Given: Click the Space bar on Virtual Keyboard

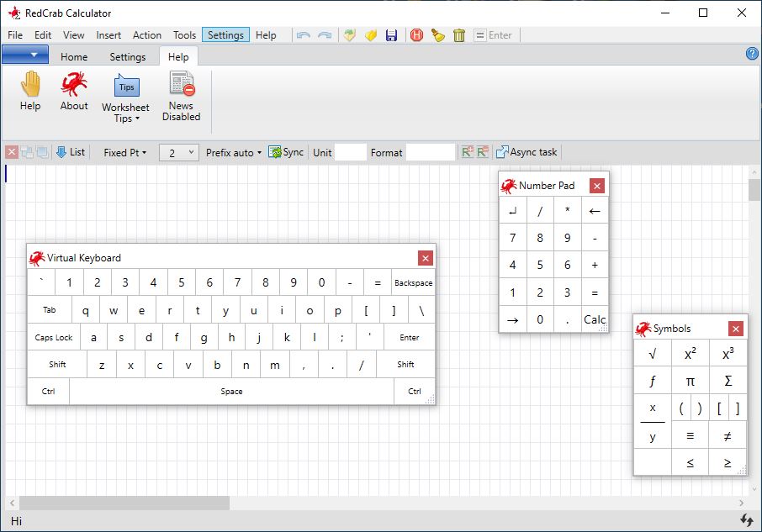Looking at the screenshot, I should (231, 392).
